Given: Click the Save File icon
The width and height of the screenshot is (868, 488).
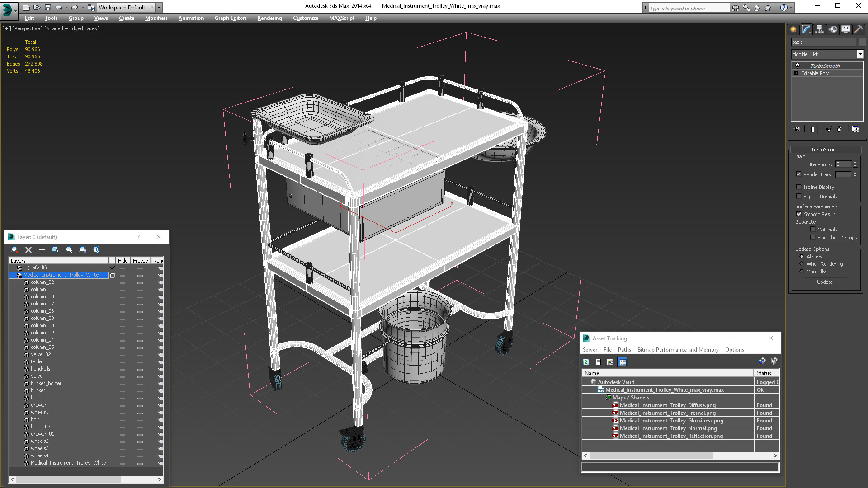Looking at the screenshot, I should pos(47,7).
